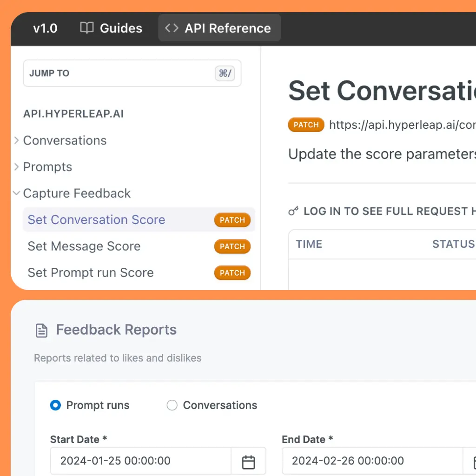
Task: Click the PATCH badge on Set Message Score
Action: (x=232, y=246)
